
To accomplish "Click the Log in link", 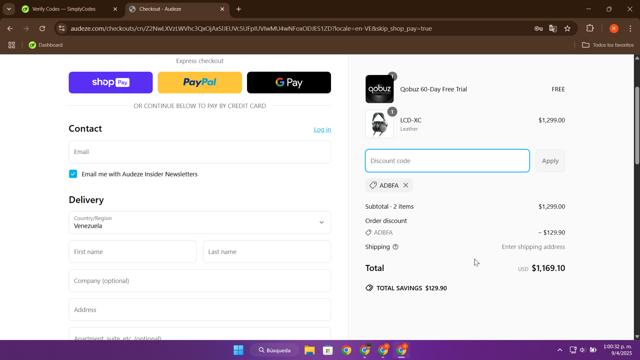I will click(322, 130).
